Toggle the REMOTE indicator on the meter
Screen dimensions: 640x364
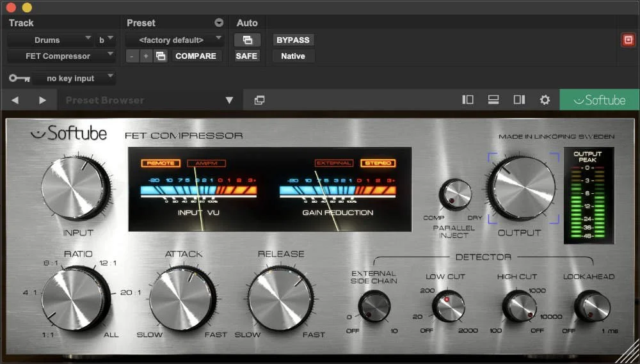pyautogui.click(x=161, y=163)
